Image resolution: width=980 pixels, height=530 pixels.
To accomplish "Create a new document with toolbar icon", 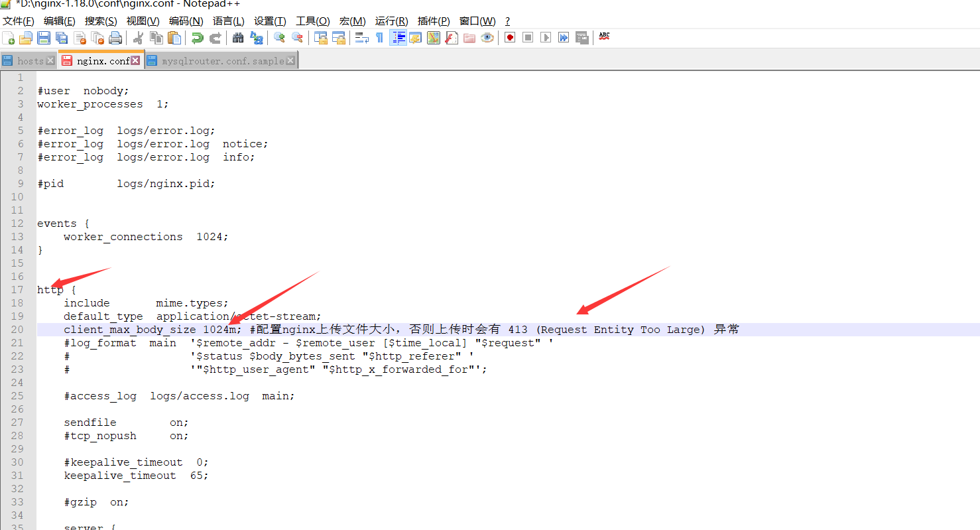I will click(x=9, y=38).
